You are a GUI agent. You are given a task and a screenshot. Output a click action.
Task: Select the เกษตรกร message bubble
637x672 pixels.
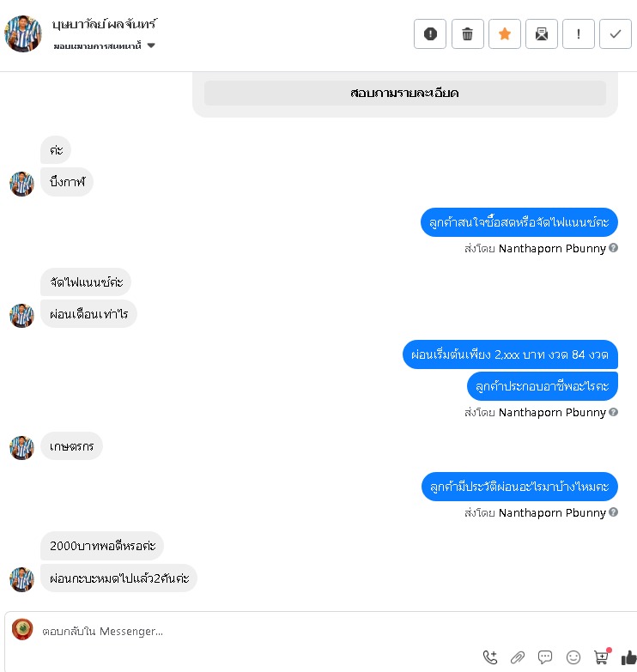[71, 446]
